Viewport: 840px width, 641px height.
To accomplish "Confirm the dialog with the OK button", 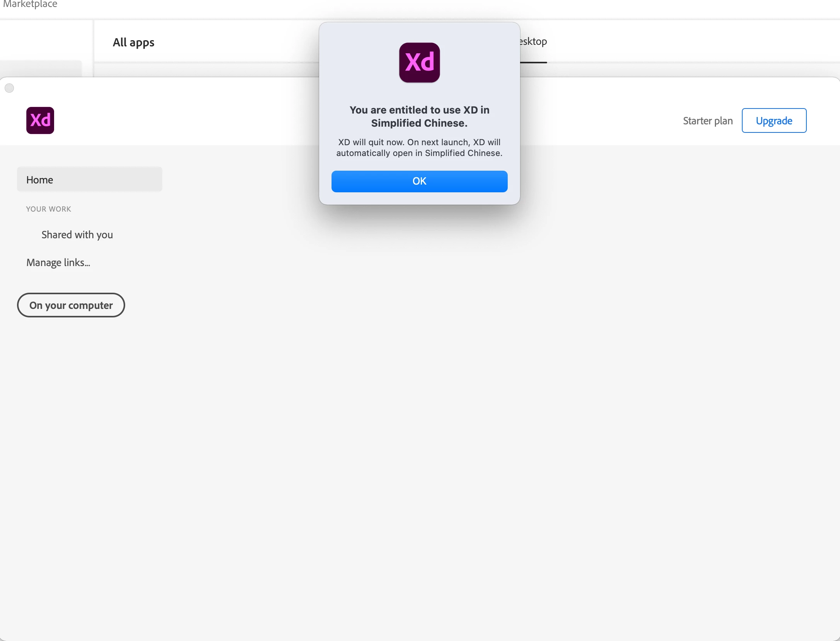I will (419, 181).
